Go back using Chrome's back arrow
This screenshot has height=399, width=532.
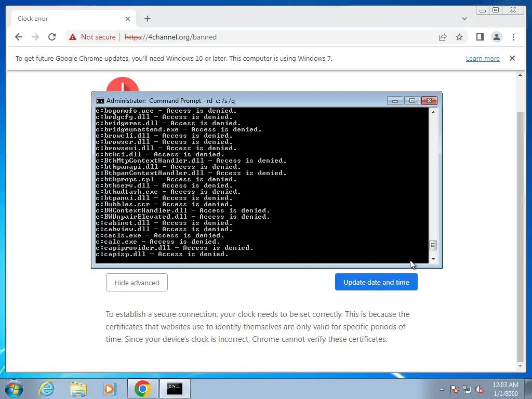[19, 37]
